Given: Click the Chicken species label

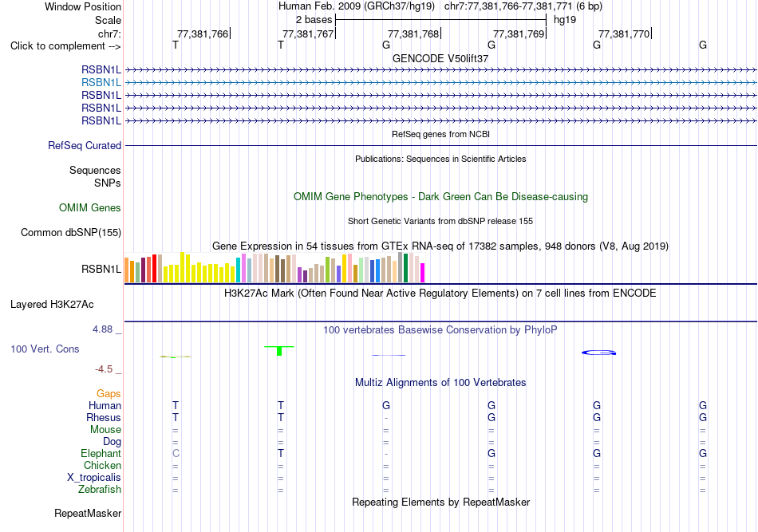Looking at the screenshot, I should (102, 465).
